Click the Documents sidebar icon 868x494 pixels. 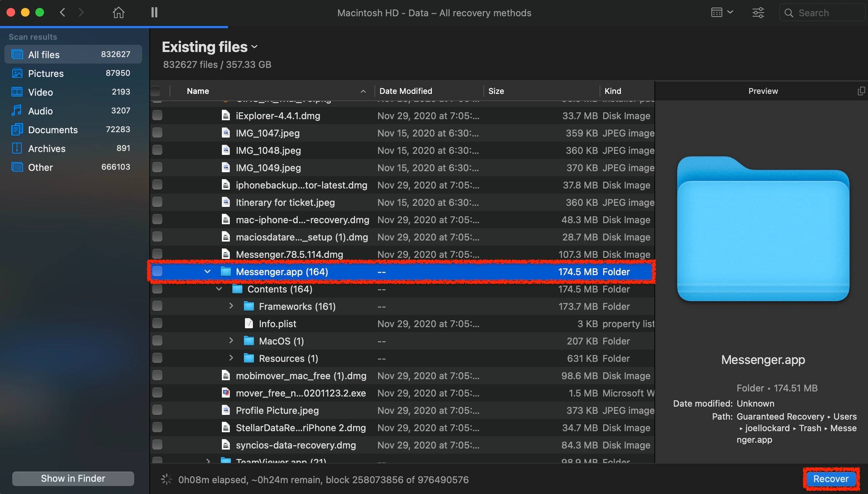17,130
